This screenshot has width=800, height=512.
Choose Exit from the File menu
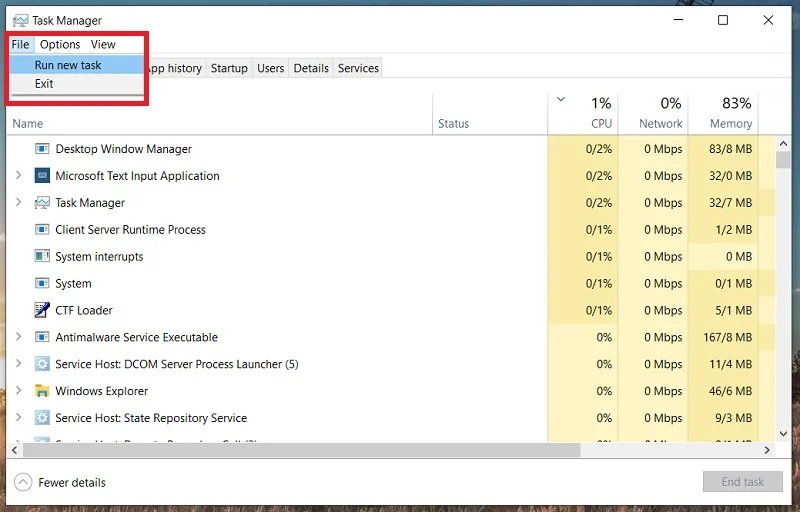point(77,84)
